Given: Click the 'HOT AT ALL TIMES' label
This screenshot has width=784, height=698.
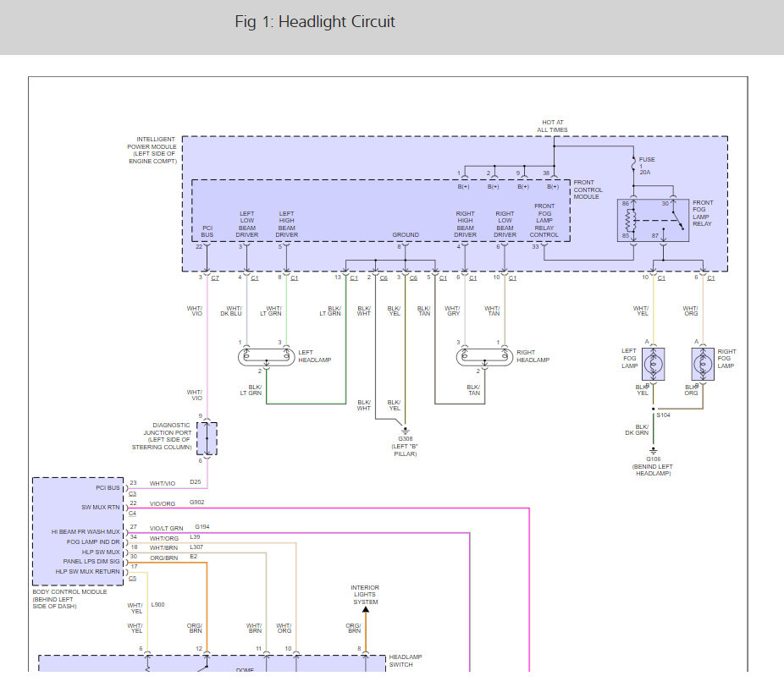Looking at the screenshot, I should pyautogui.click(x=553, y=126).
